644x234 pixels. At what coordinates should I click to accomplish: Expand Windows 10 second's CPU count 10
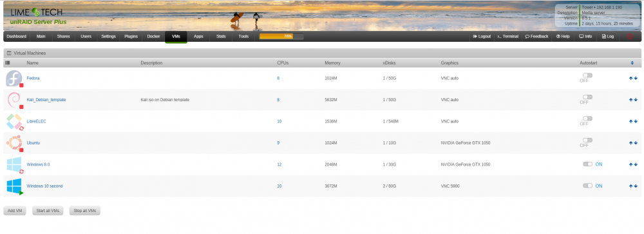[x=279, y=186]
